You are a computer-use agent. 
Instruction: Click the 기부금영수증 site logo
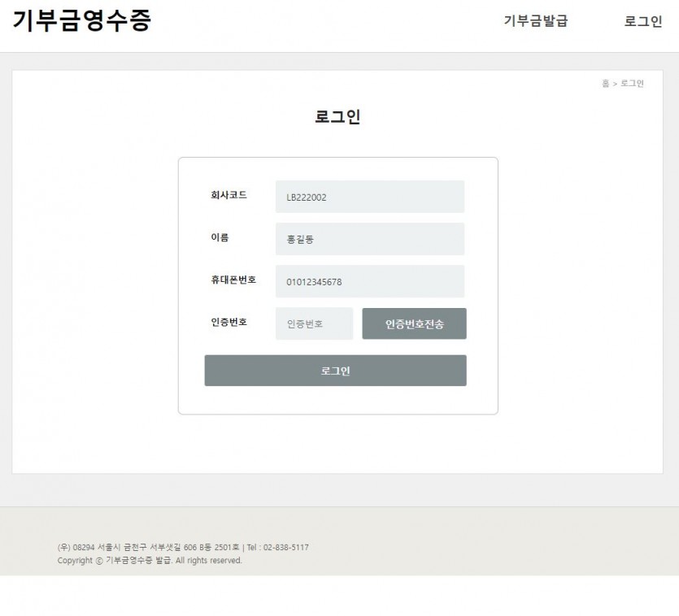coord(82,20)
